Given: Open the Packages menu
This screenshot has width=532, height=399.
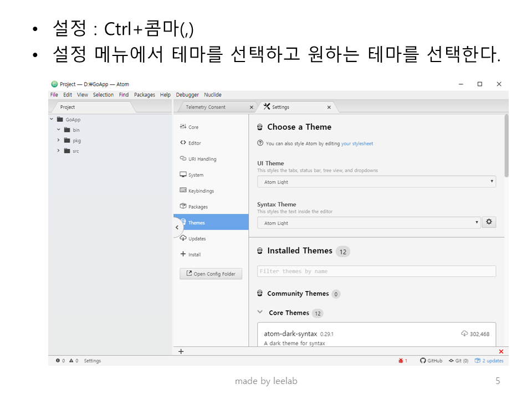Looking at the screenshot, I should click(145, 95).
